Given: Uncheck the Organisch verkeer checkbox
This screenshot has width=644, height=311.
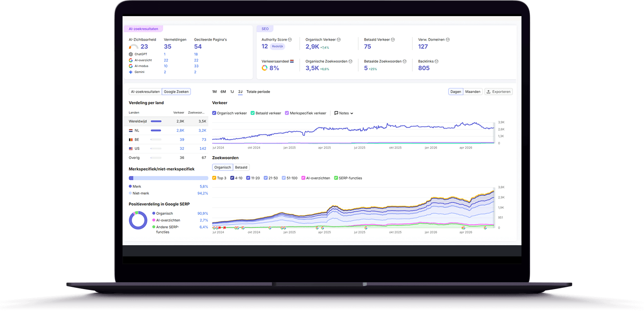Looking at the screenshot, I should coord(214,113).
